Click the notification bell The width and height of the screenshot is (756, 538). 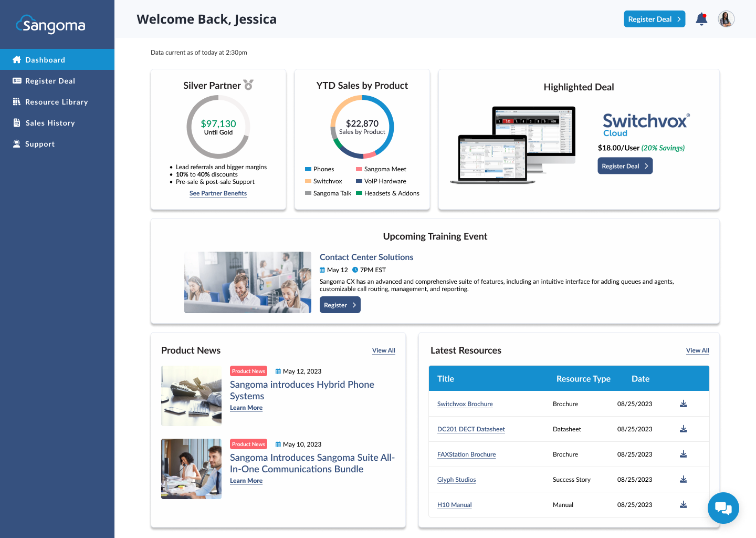click(x=701, y=18)
